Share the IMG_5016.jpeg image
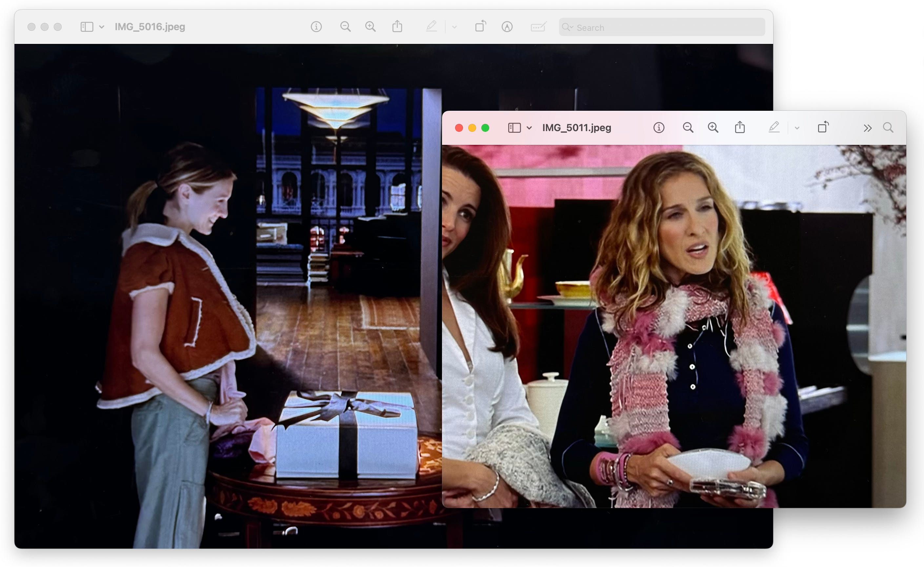 397,26
